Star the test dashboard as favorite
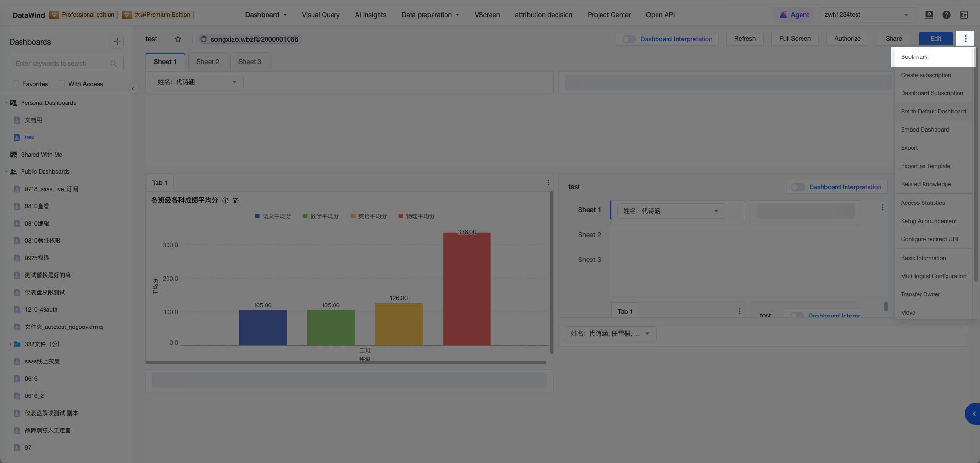The height and width of the screenshot is (463, 980). click(178, 39)
